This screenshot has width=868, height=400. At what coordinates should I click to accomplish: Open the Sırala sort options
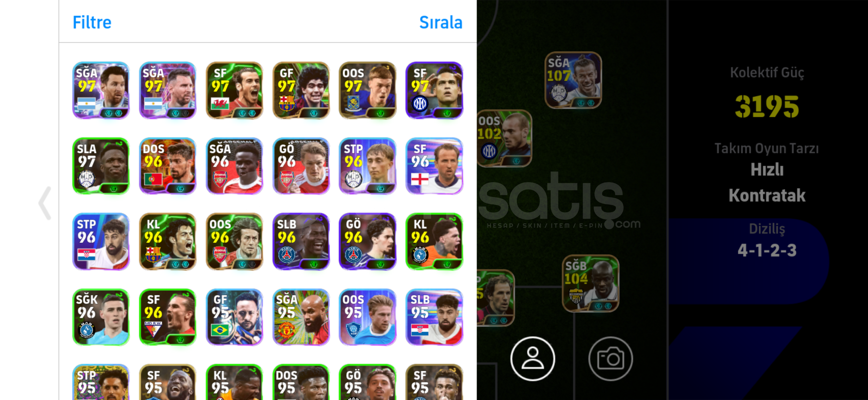[x=440, y=22]
